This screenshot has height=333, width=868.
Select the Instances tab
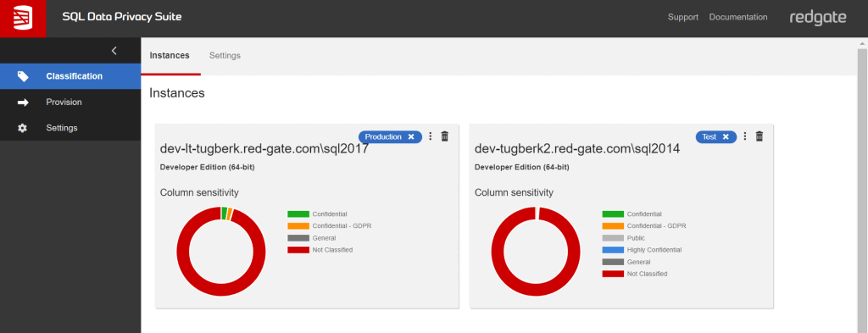(170, 55)
